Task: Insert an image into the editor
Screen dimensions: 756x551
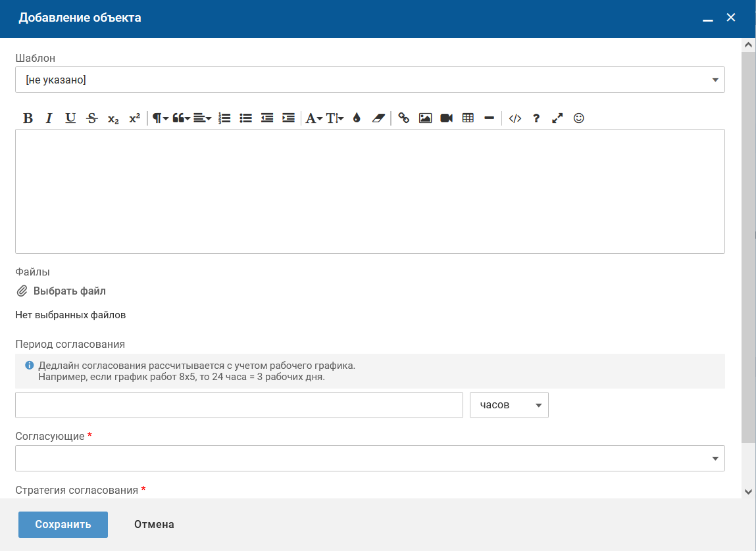Action: point(426,118)
